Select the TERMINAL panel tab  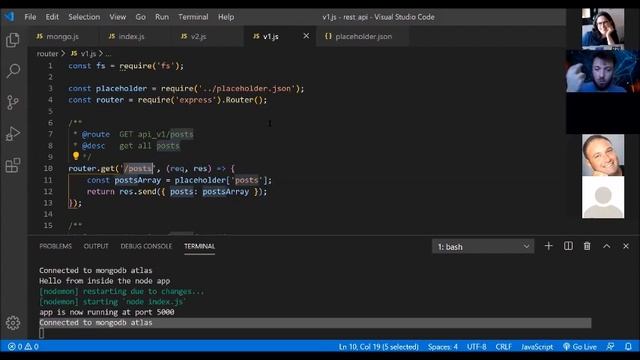(x=199, y=246)
